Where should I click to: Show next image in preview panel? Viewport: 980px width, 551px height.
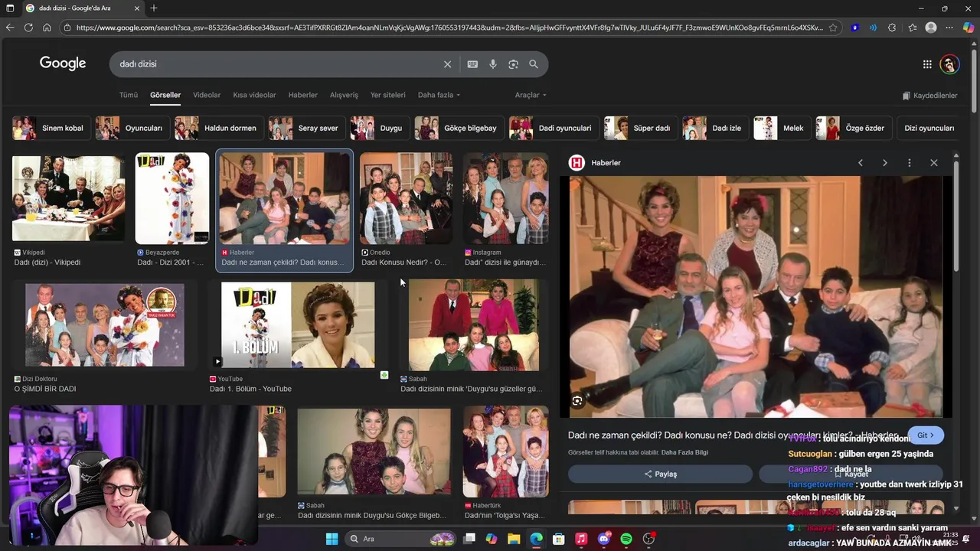885,163
